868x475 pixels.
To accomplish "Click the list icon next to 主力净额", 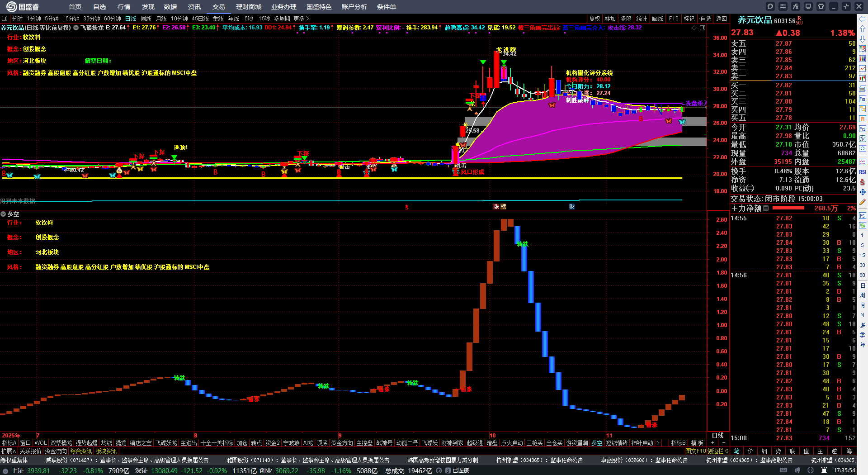I will pyautogui.click(x=766, y=208).
